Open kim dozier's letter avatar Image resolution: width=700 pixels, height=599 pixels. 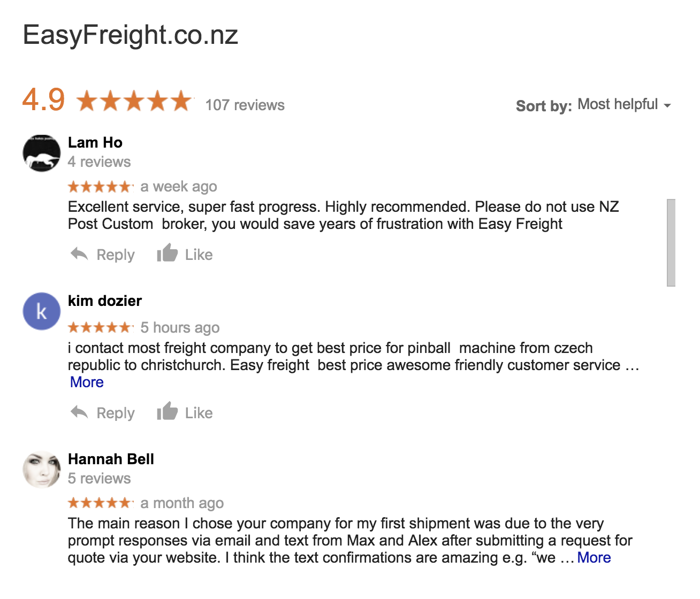pos(42,311)
